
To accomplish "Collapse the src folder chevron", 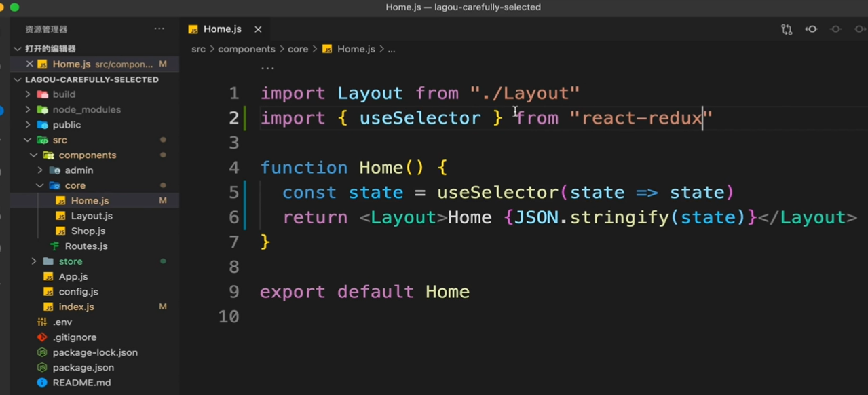I will (x=28, y=140).
